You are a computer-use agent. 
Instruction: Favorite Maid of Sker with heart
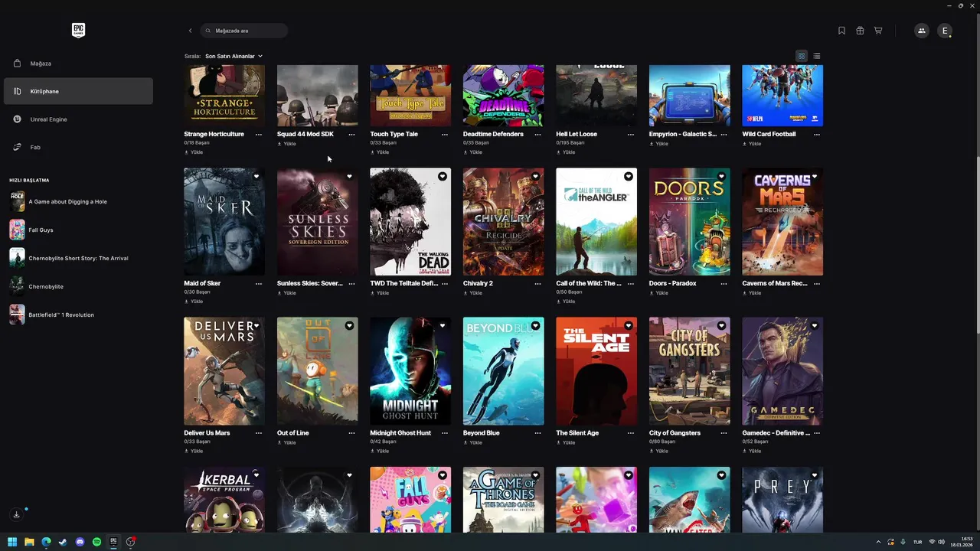pyautogui.click(x=256, y=177)
